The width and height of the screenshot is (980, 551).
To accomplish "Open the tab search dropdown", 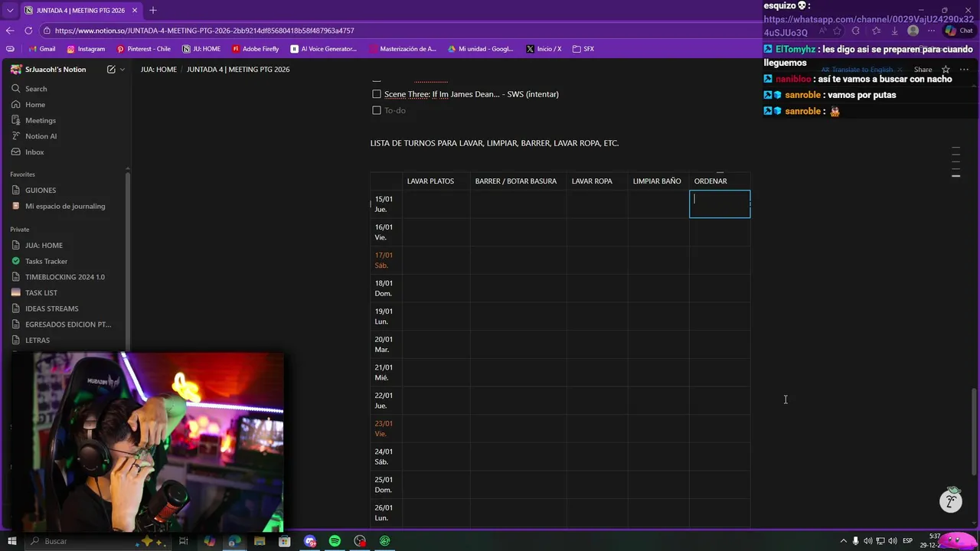I will (x=9, y=11).
